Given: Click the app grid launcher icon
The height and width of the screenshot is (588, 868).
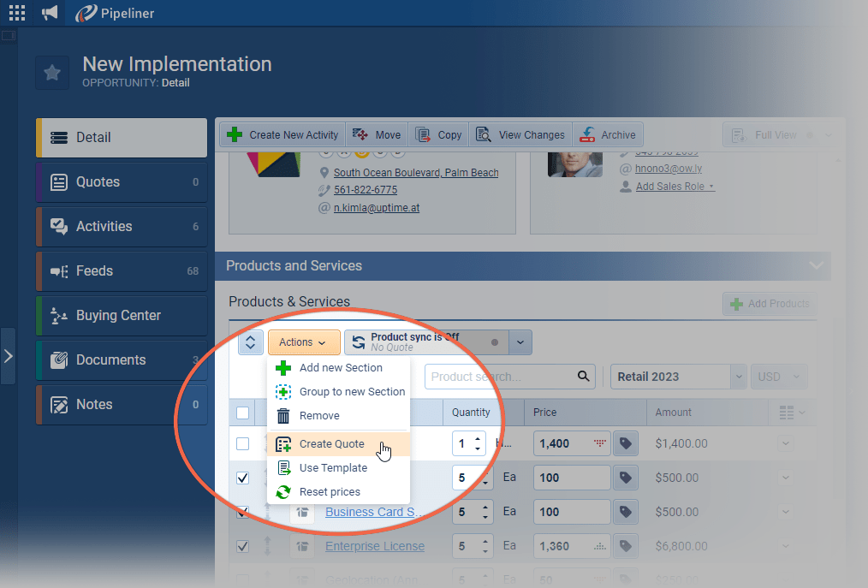Looking at the screenshot, I should coord(17,13).
